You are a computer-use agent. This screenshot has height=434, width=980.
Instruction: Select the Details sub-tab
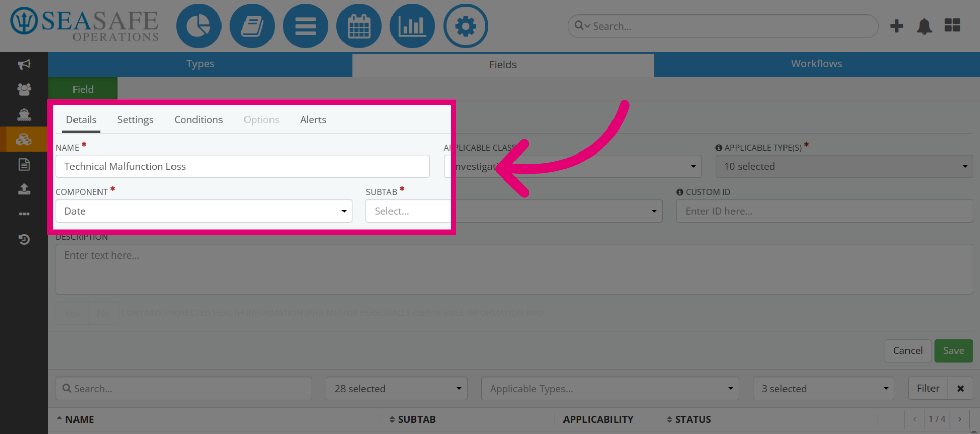click(81, 120)
